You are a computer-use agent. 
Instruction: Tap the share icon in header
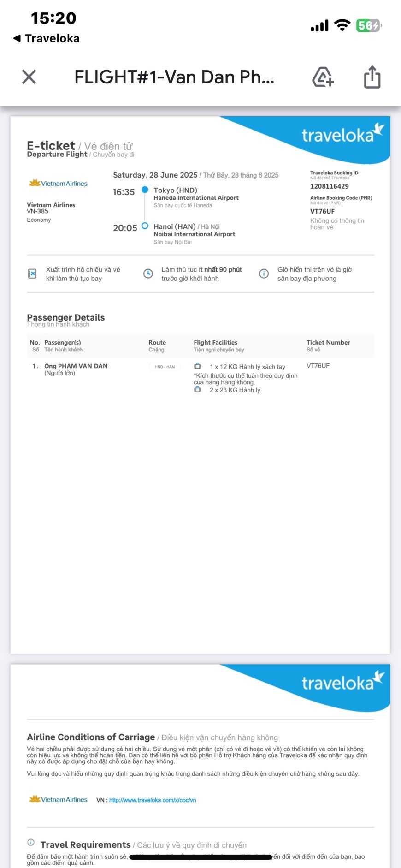click(372, 77)
